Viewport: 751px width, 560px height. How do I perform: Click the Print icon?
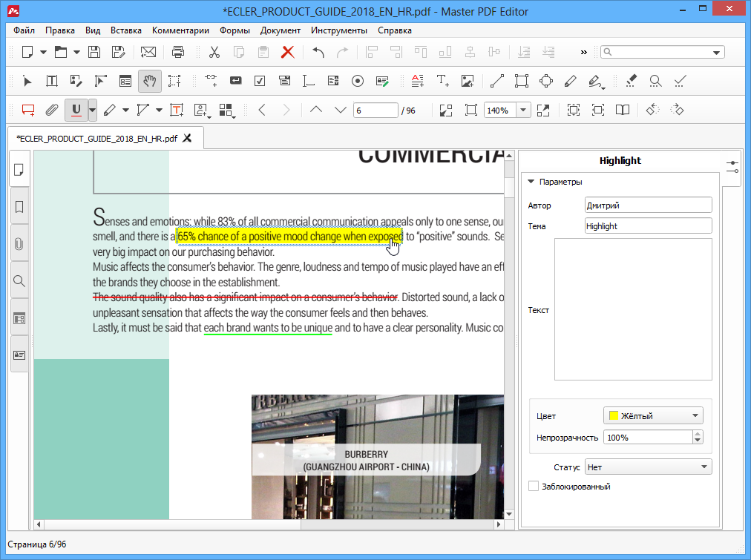[x=178, y=52]
